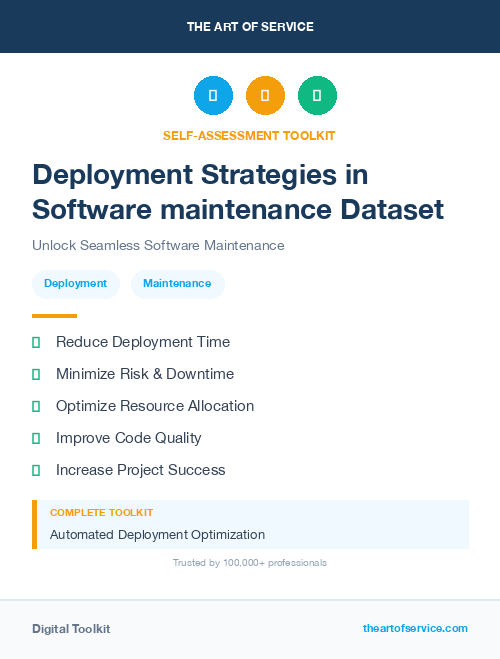Viewport: 500px width, 659px height.
Task: Click the text "Increase Project Success"
Action: 141,470
